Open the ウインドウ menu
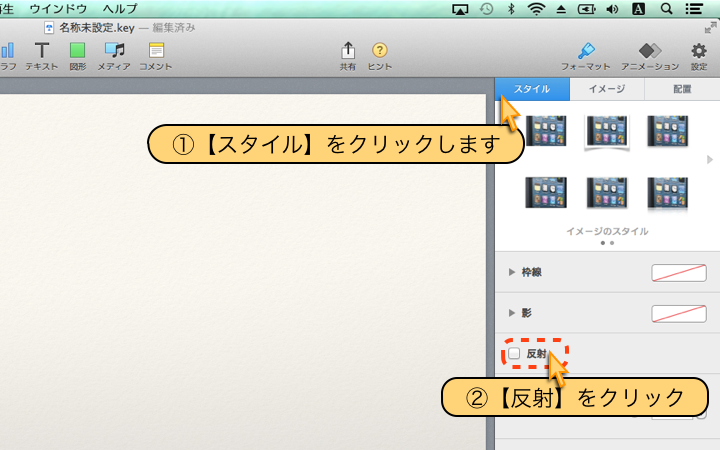Screen dimensions: 720x450 (x=58, y=9)
